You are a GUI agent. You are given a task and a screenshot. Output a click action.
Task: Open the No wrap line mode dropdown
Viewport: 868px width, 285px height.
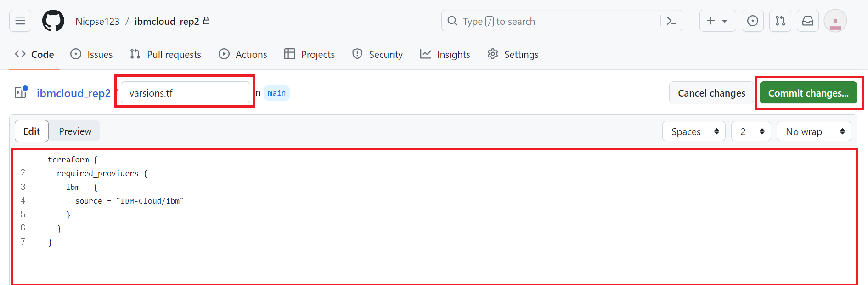pos(813,132)
